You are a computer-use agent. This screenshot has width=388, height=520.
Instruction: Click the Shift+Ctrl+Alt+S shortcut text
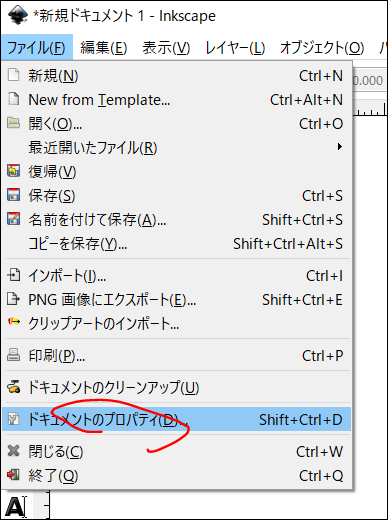[x=288, y=244]
